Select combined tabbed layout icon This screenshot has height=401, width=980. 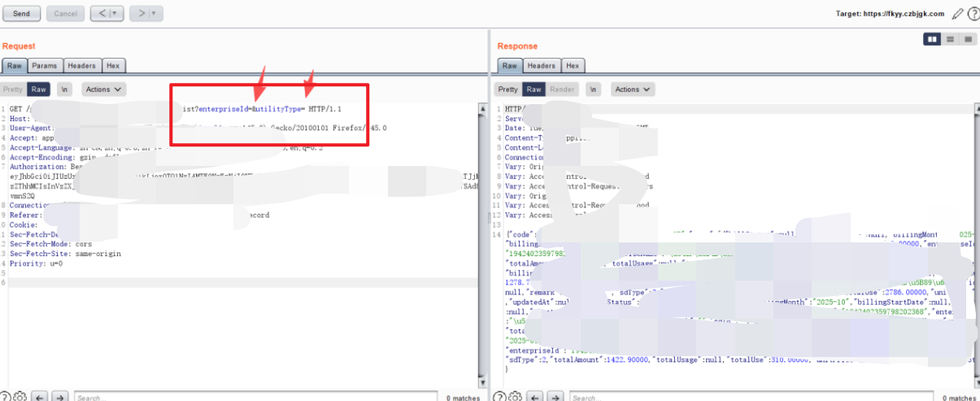(x=968, y=39)
